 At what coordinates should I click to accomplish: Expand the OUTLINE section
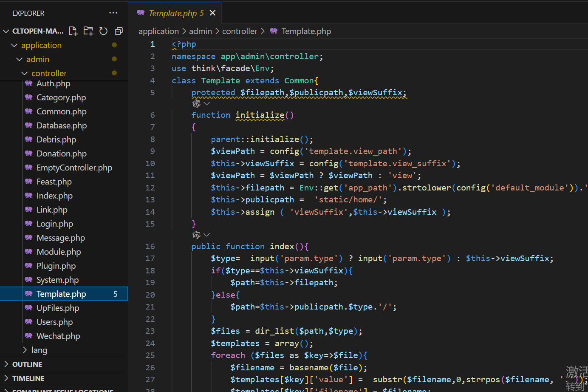[27, 364]
